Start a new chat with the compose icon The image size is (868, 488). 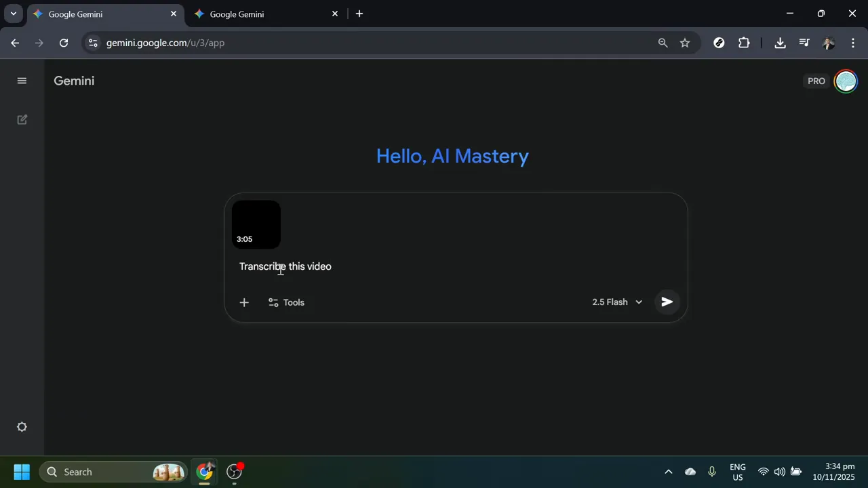tap(22, 120)
